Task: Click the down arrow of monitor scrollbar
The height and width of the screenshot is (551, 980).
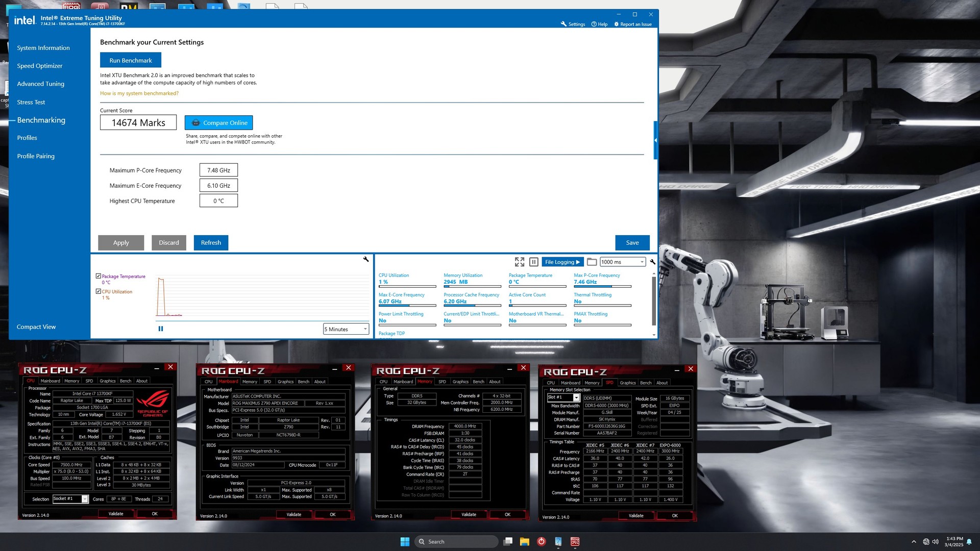Action: point(654,335)
